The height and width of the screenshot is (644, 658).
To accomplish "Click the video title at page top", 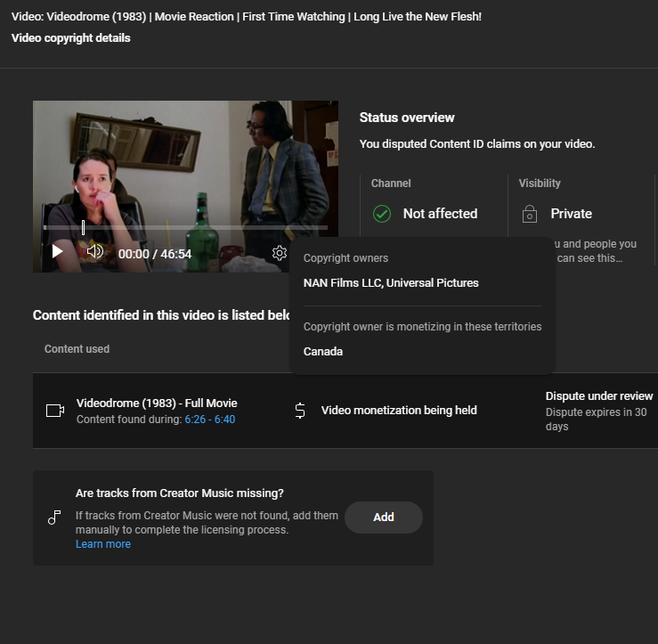I will coord(247,16).
